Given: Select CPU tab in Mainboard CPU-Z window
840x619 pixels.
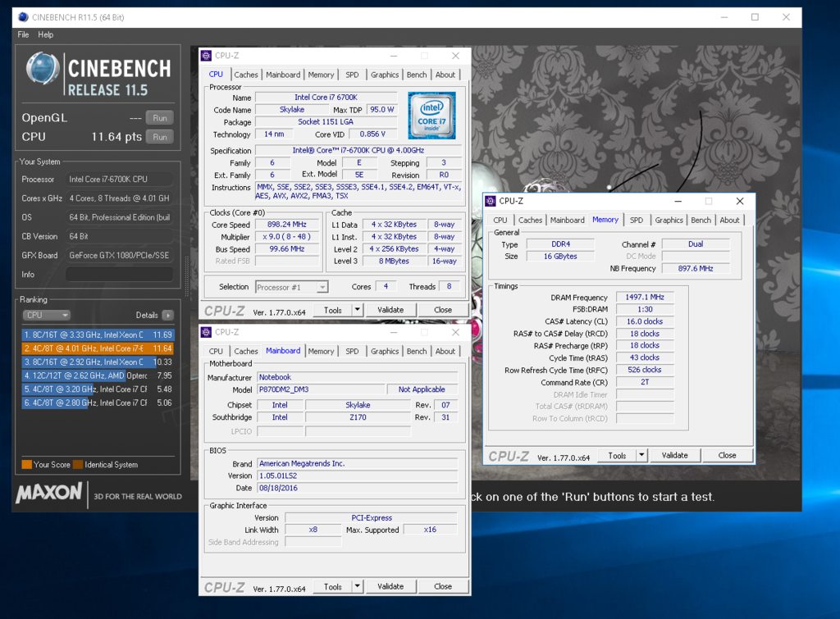Looking at the screenshot, I should pos(216,351).
